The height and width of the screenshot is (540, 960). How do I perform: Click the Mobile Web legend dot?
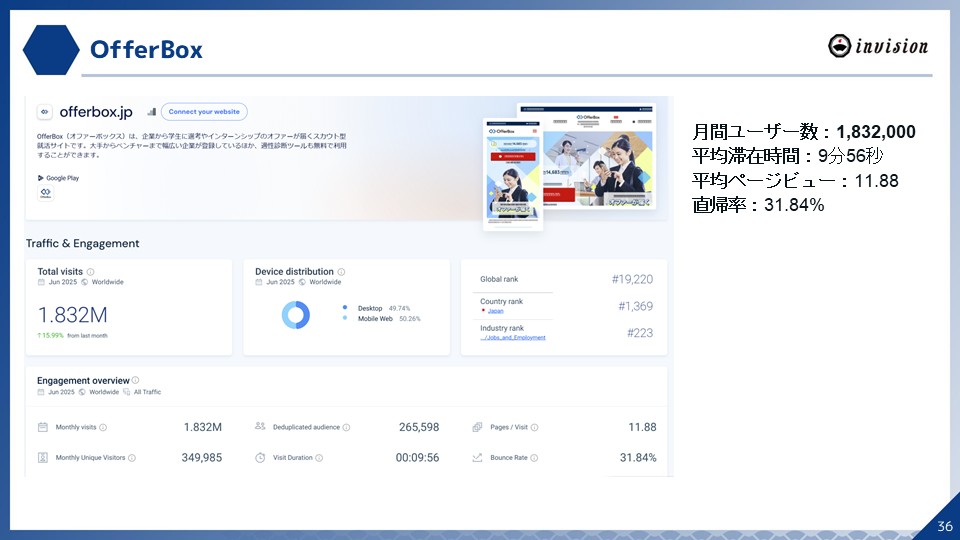coord(345,318)
